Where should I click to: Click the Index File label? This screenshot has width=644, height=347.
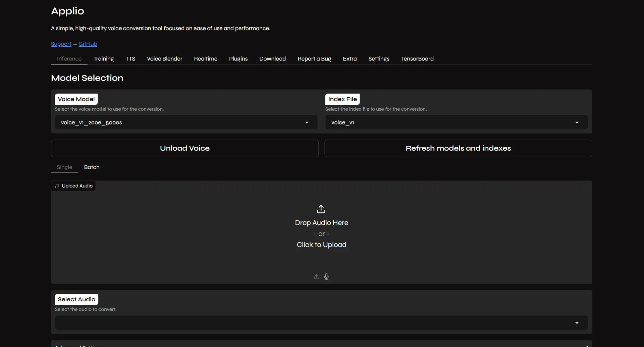(x=342, y=99)
